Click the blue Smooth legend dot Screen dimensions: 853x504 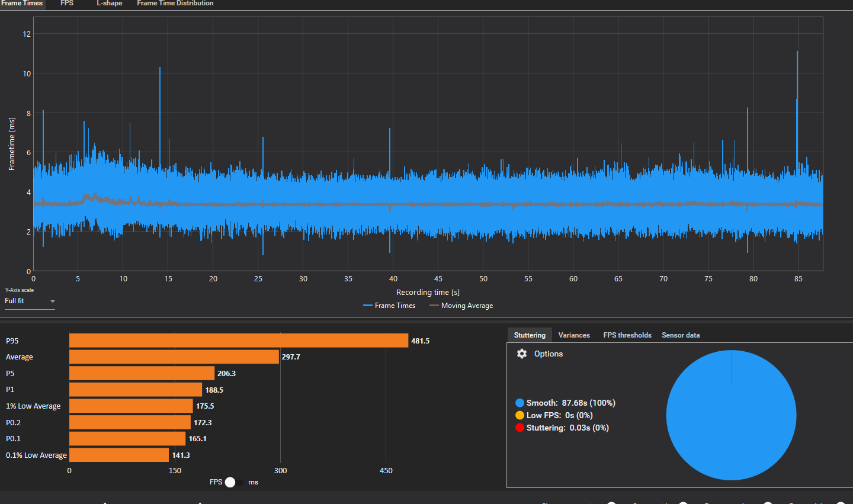[x=520, y=403]
